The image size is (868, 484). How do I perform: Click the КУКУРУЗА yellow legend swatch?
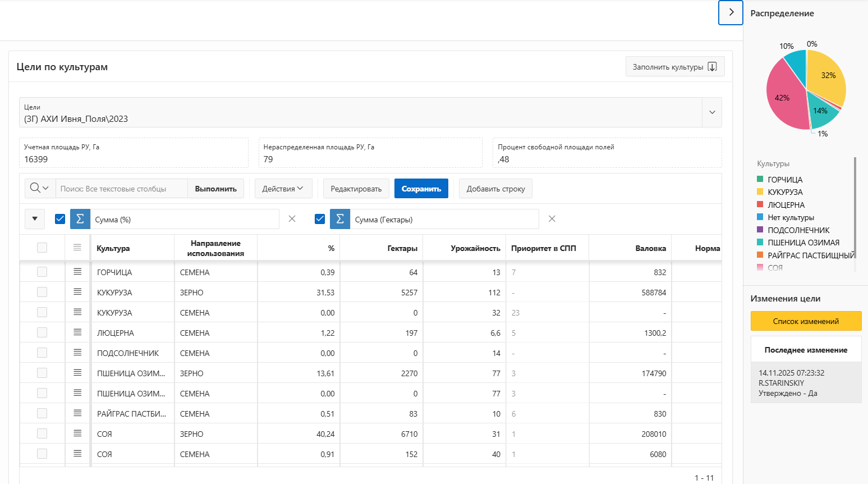click(760, 192)
